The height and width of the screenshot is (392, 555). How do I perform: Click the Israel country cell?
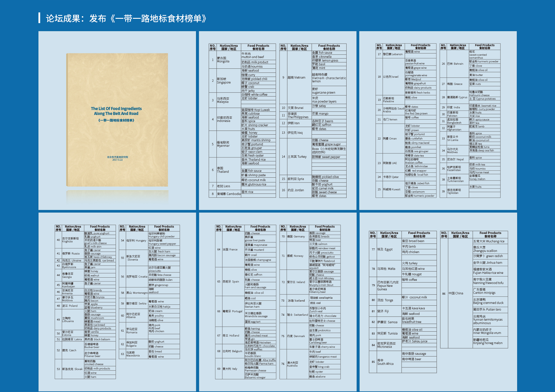[391, 77]
